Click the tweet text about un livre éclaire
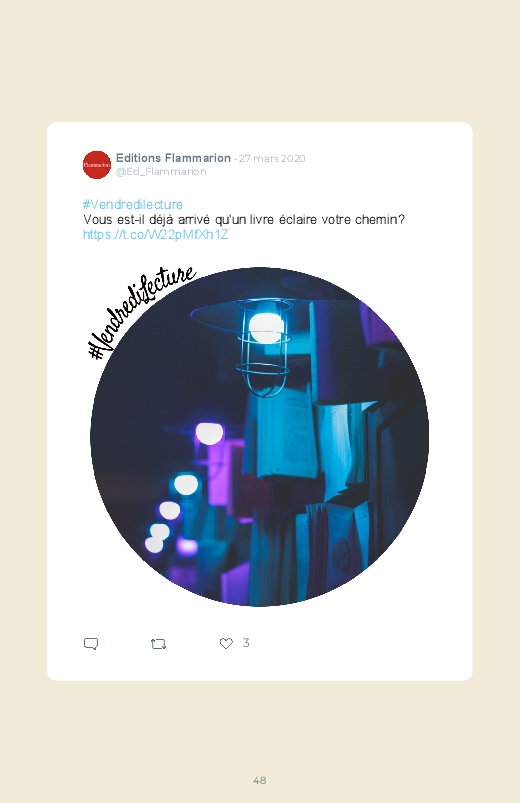Viewport: 520px width, 803px height. point(244,220)
